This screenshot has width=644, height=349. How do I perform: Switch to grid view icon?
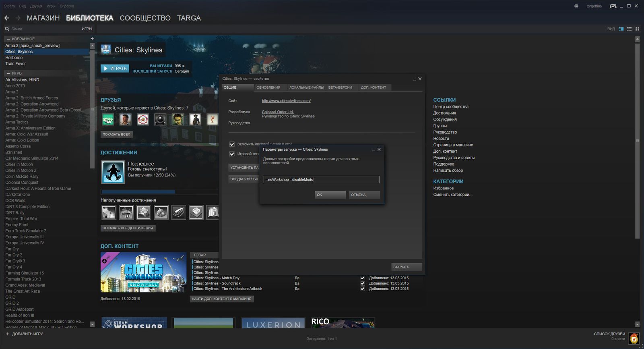pyautogui.click(x=637, y=29)
